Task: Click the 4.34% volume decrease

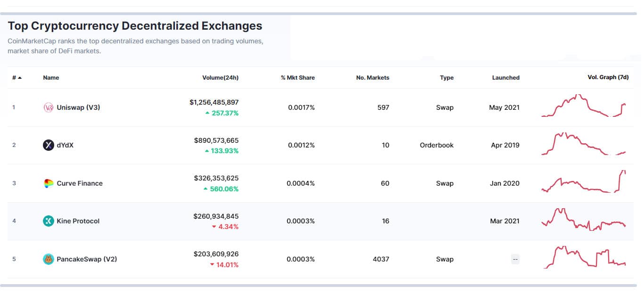Action: click(x=225, y=227)
